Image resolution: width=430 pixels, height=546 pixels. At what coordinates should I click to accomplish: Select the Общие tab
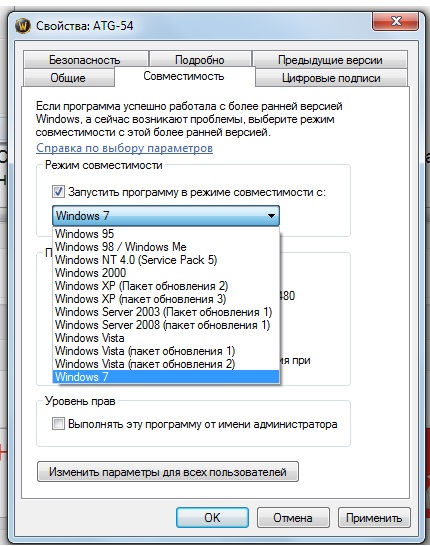[x=68, y=78]
